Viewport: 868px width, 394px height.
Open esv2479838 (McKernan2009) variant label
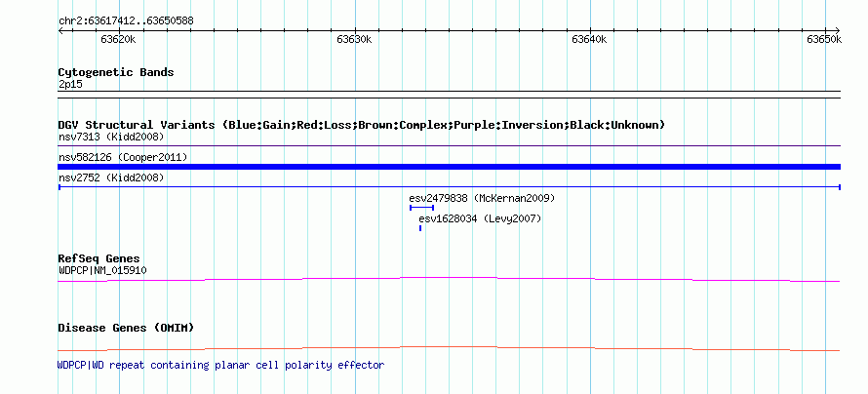click(x=482, y=198)
